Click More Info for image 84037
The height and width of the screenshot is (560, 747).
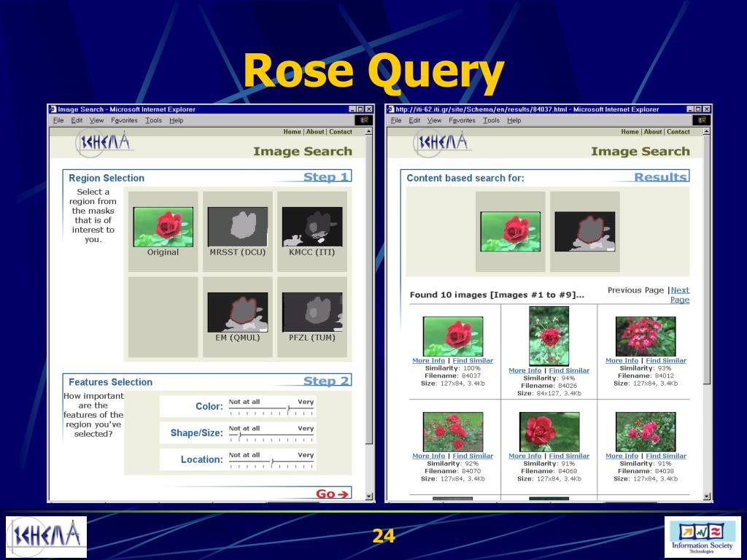[x=428, y=360]
